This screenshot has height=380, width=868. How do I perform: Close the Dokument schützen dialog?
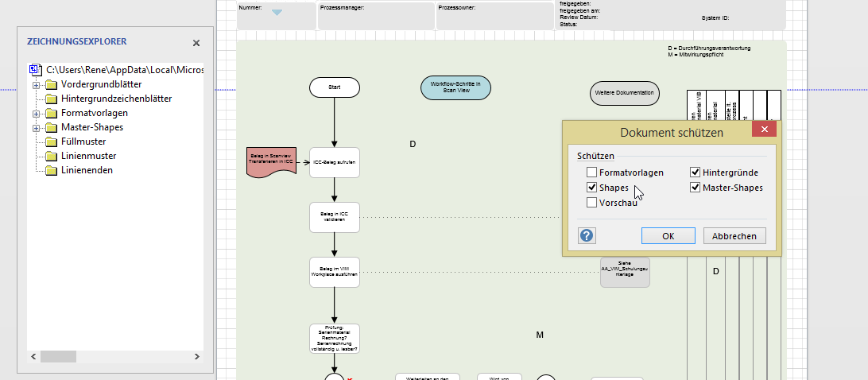click(764, 130)
